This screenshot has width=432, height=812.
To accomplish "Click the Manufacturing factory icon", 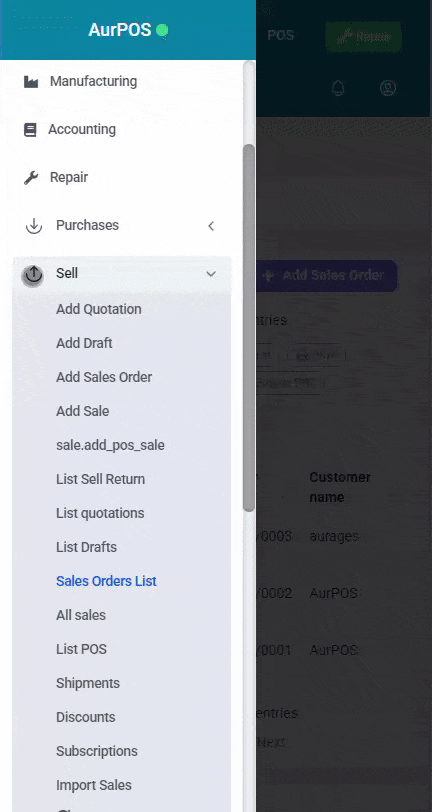I will (x=31, y=82).
